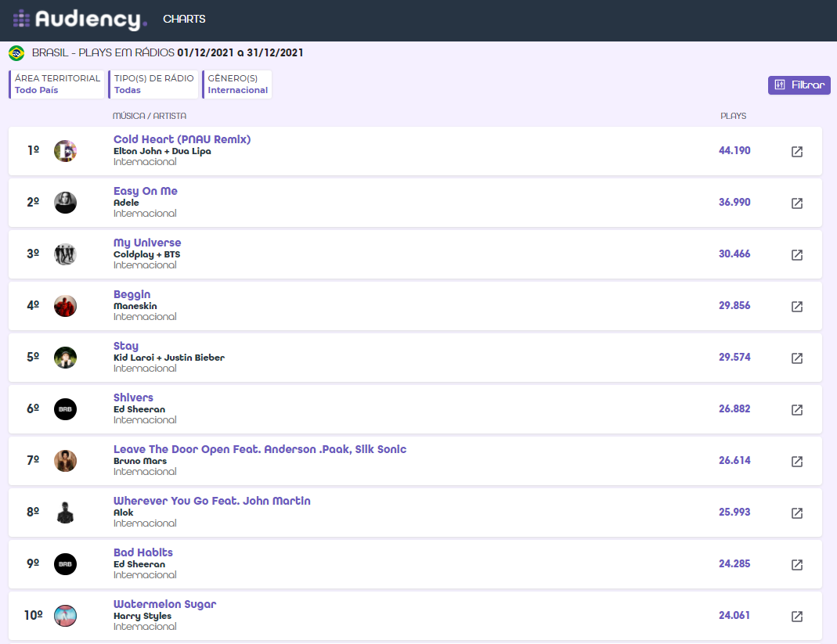Click plays value 36.990
The height and width of the screenshot is (644, 837).
pyautogui.click(x=734, y=202)
